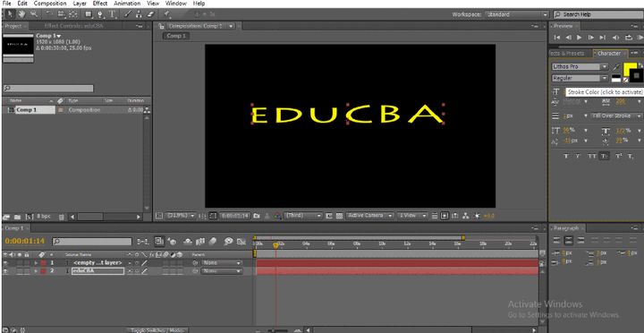Screen dimensions: 644x333
Task: Open Graph Editor in timeline
Action: tap(241, 242)
